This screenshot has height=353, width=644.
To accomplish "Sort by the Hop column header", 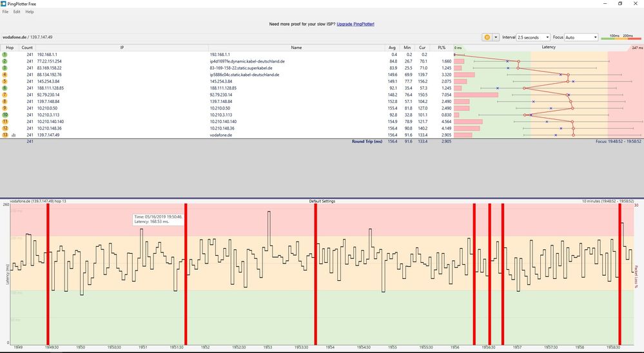I will click(10, 48).
